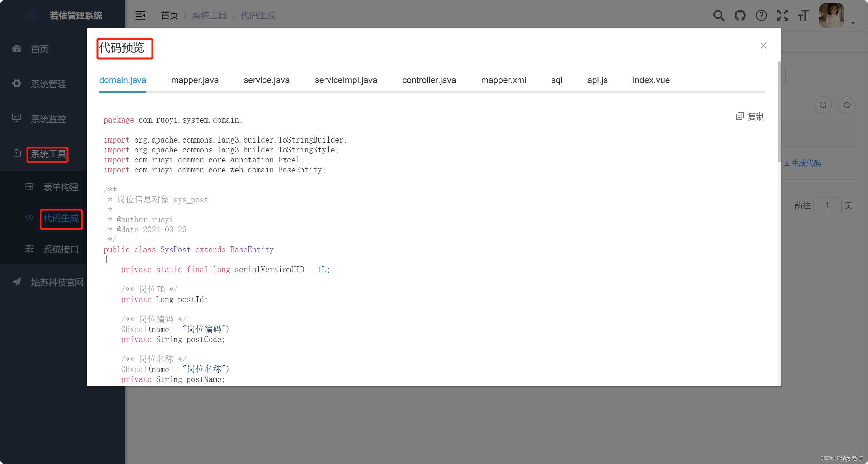Open the help documentation icon

[761, 16]
